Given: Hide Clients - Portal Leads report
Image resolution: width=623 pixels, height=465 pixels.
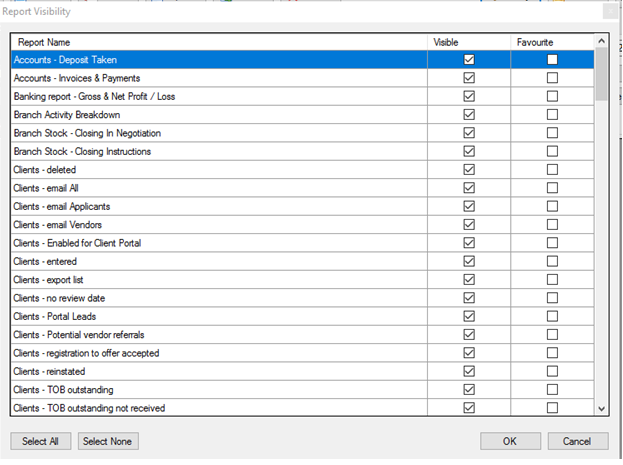Looking at the screenshot, I should pos(469,316).
